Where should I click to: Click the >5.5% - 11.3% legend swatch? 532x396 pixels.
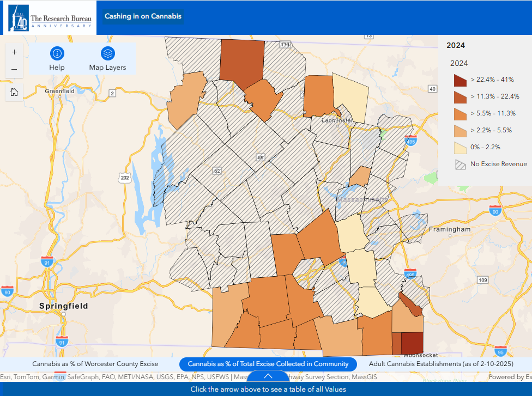point(460,114)
